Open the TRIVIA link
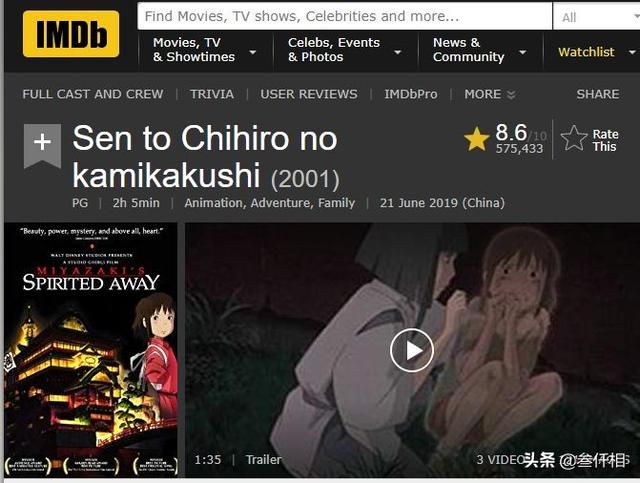640x483 pixels. coord(212,94)
